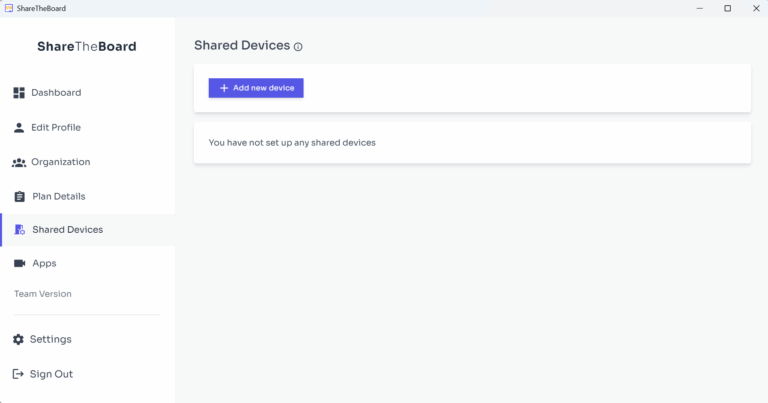Add a new device with the blue button

coord(256,88)
